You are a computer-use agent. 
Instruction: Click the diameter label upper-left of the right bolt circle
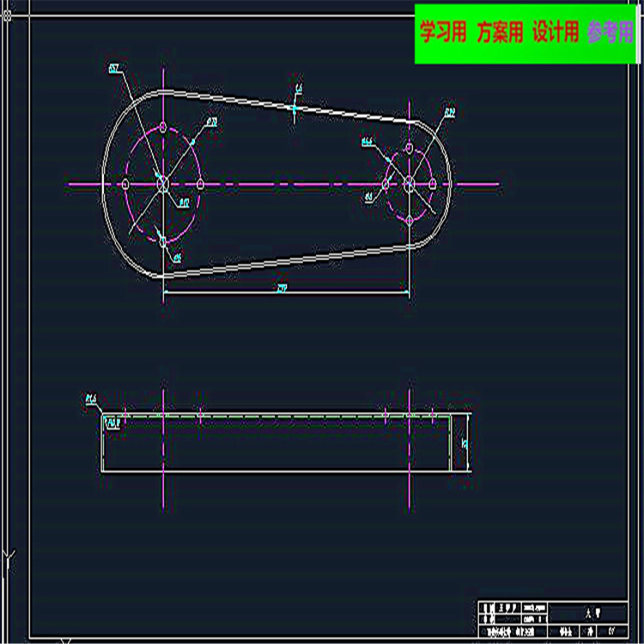pos(368,142)
